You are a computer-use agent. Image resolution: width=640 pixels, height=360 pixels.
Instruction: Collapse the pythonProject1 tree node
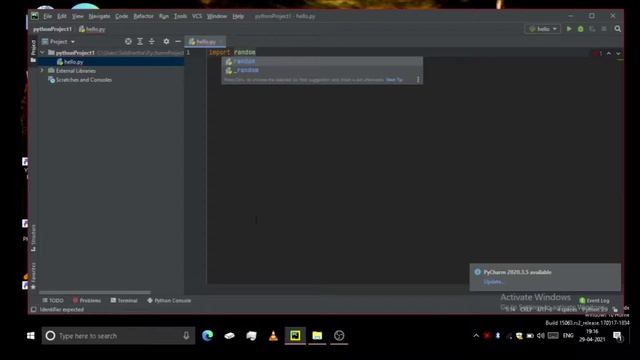point(42,53)
